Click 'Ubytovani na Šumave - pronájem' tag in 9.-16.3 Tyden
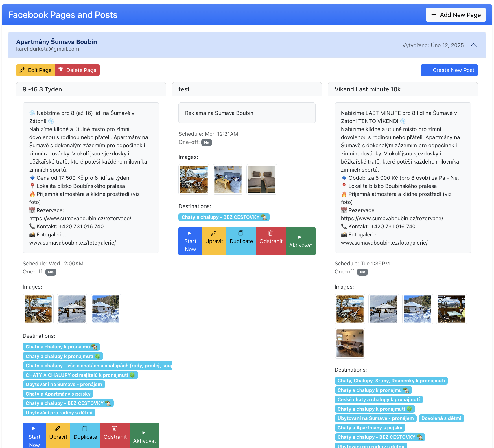This screenshot has width=494, height=448. 64,384
